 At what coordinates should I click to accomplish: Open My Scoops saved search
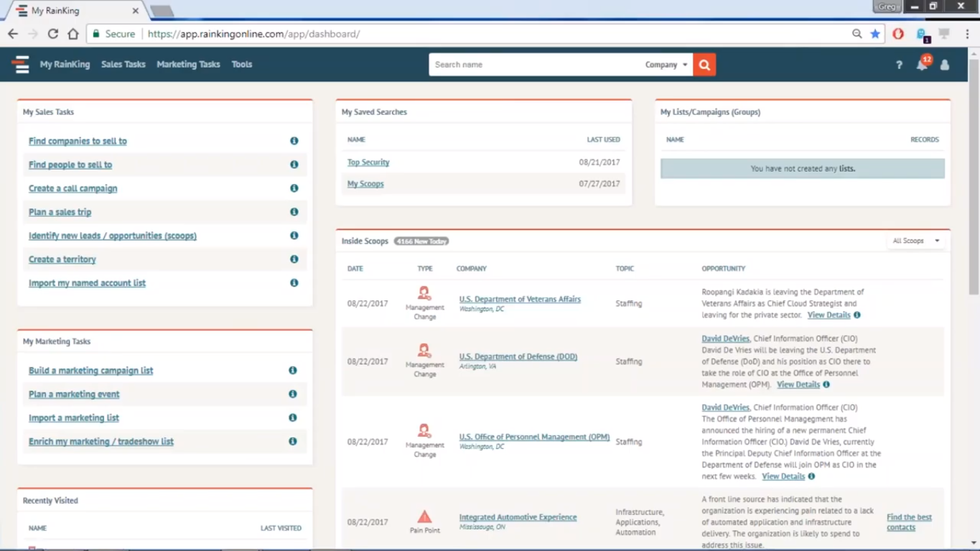click(x=365, y=184)
